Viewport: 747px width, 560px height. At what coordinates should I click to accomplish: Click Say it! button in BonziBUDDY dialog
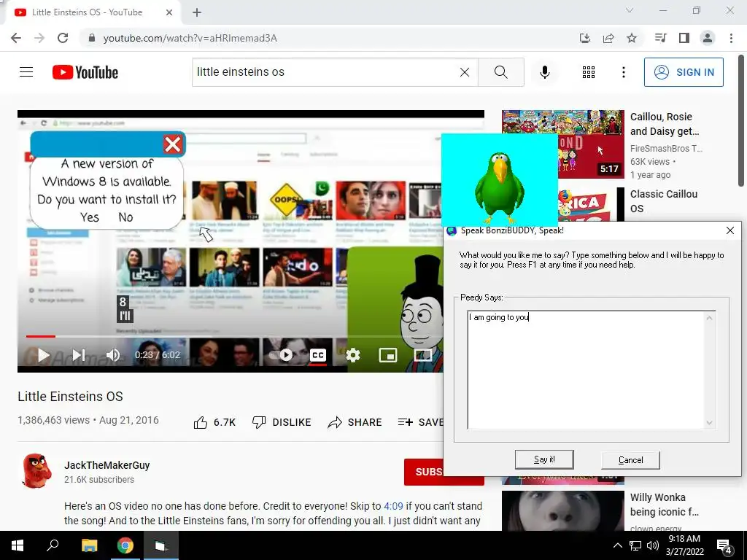(544, 459)
